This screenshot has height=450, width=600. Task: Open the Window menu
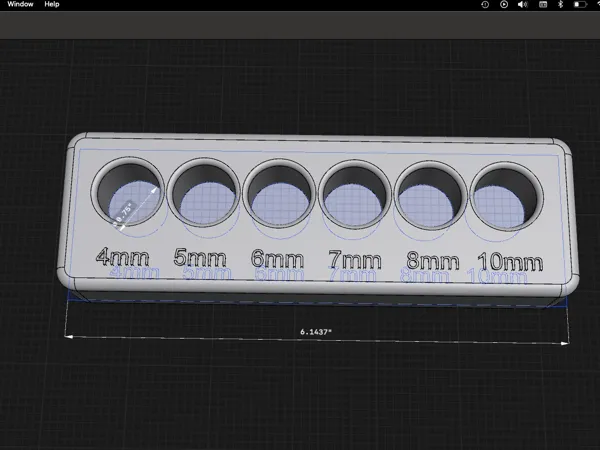pyautogui.click(x=20, y=4)
